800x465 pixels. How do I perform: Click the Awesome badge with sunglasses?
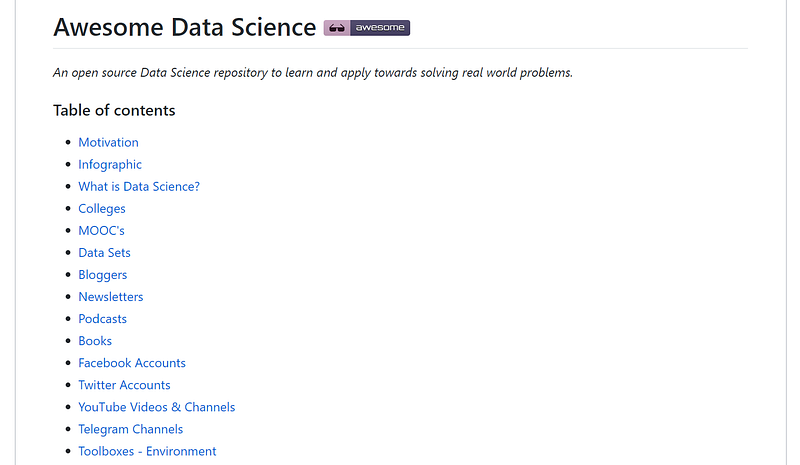coord(368,28)
